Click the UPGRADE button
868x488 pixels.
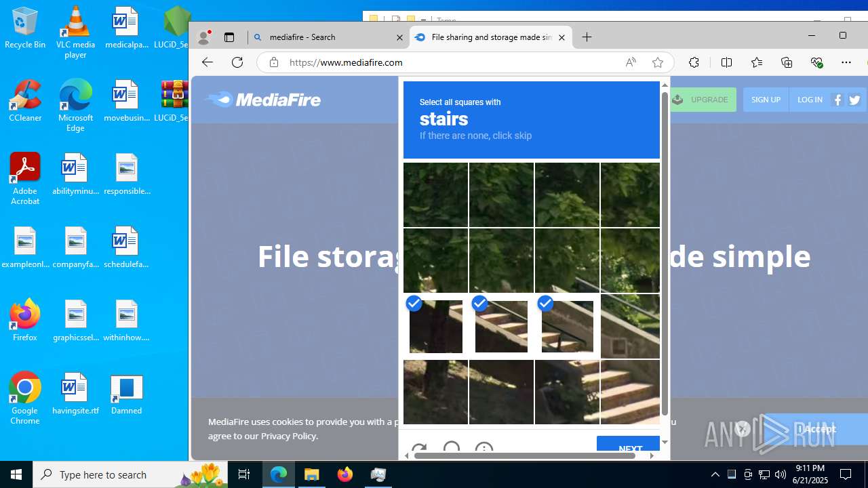point(703,100)
